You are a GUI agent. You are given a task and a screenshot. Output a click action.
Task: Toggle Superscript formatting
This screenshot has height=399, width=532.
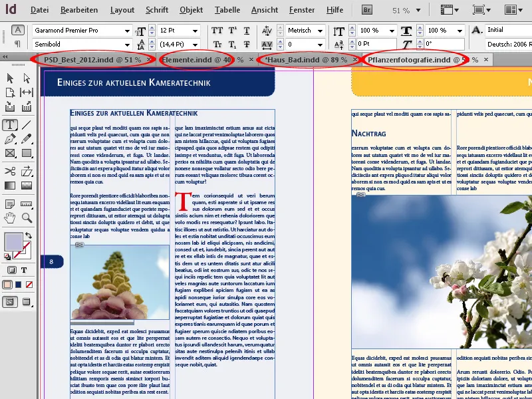[x=232, y=31]
